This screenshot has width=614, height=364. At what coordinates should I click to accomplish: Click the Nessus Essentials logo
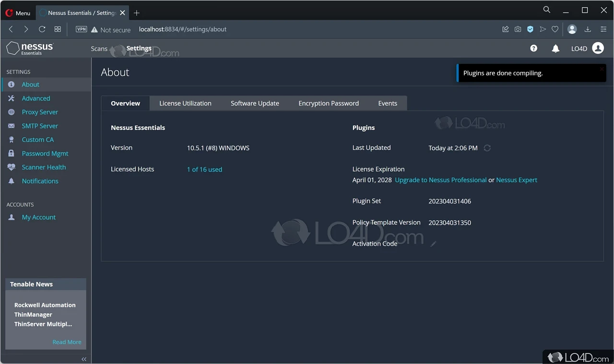(x=30, y=48)
